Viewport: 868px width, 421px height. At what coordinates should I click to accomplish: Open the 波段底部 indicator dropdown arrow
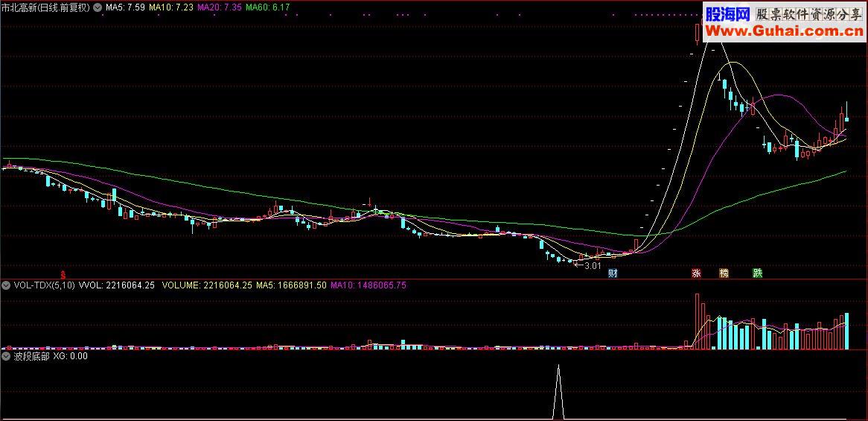click(x=6, y=356)
